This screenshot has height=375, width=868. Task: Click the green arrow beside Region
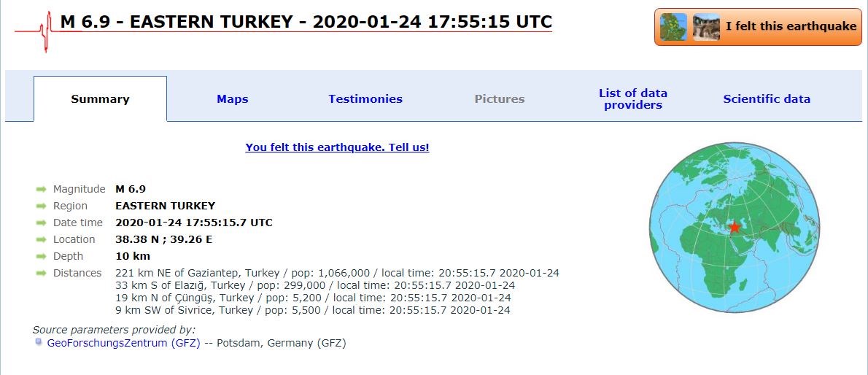click(42, 206)
